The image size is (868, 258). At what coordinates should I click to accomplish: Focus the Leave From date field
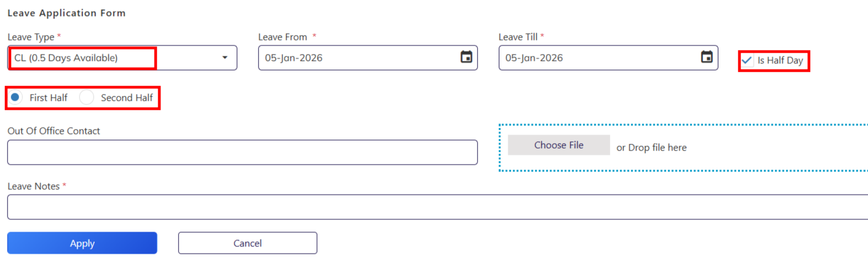(x=357, y=58)
